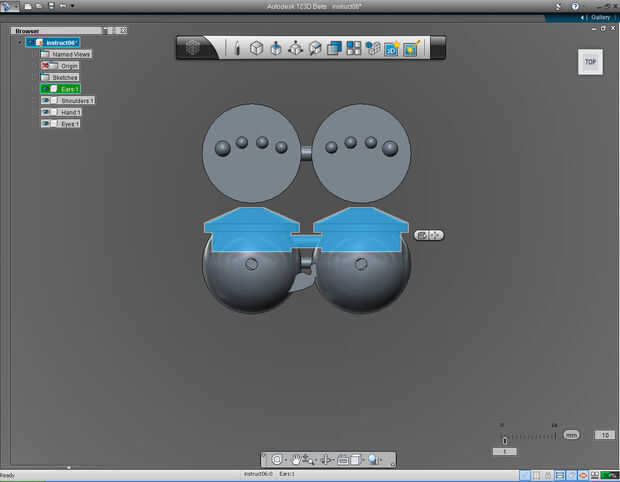This screenshot has width=620, height=482.
Task: Select the instruct06 root in Browser
Action: pyautogui.click(x=53, y=42)
